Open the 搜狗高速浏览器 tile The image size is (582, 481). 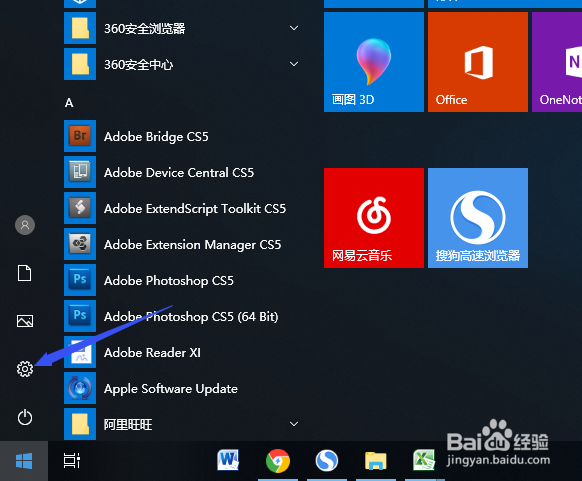pyautogui.click(x=478, y=218)
